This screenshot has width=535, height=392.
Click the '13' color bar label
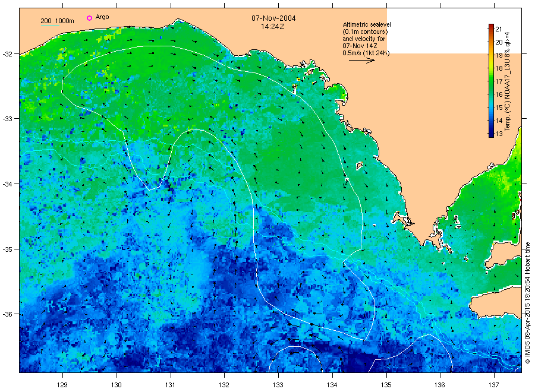pos(499,134)
